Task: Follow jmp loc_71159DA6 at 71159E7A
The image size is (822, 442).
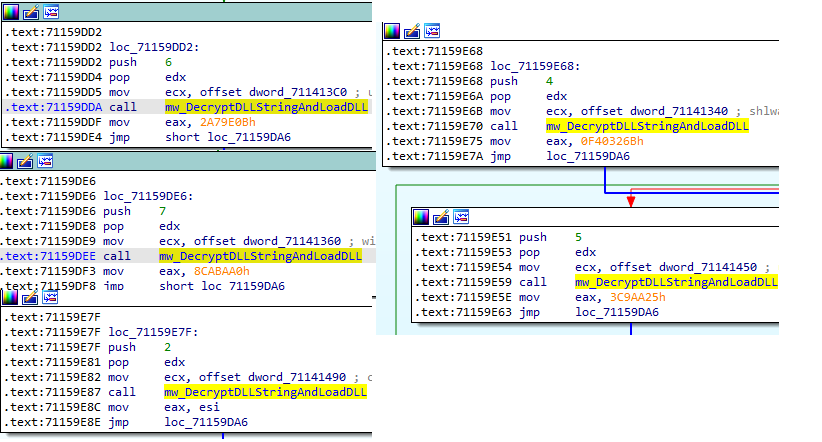Action: (x=588, y=156)
